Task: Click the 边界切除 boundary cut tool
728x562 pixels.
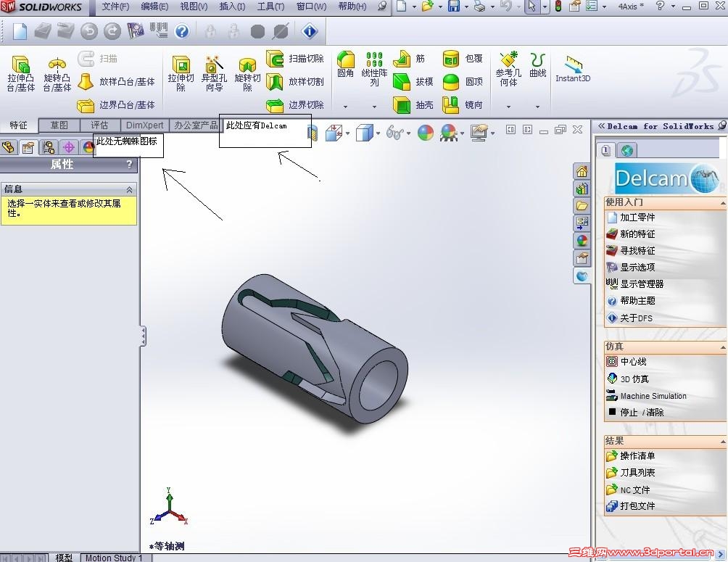Action: click(295, 105)
